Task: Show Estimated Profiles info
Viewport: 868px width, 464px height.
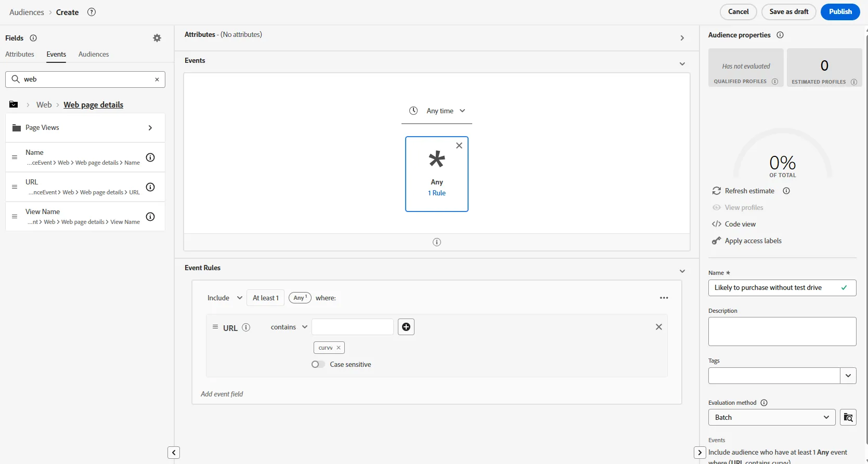Action: coord(854,82)
